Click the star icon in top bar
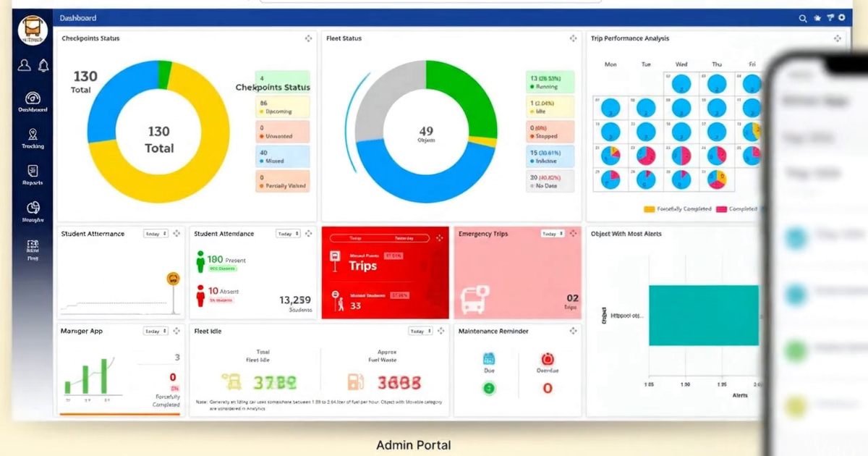The width and height of the screenshot is (868, 456). (x=817, y=18)
